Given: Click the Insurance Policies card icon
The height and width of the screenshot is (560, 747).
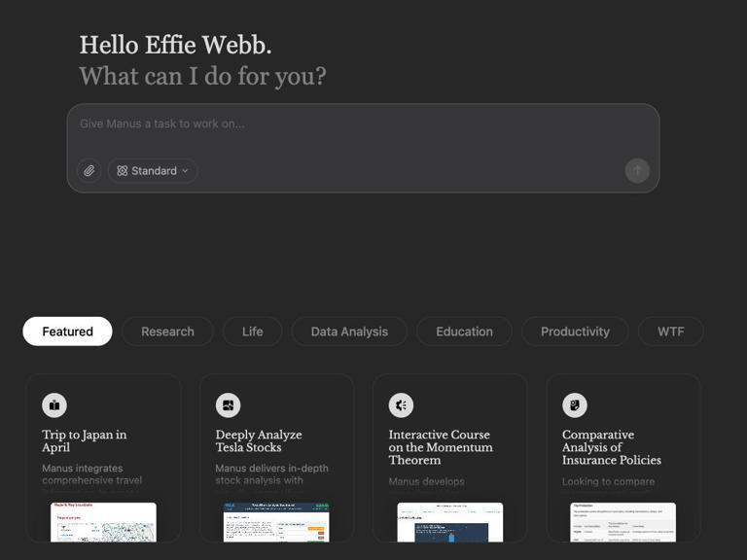Looking at the screenshot, I should tap(574, 404).
